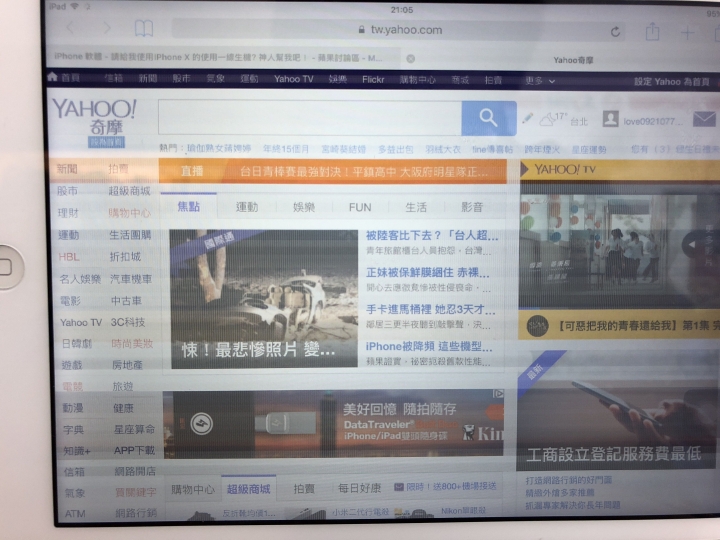Open the mail envelope icon

pos(704,119)
